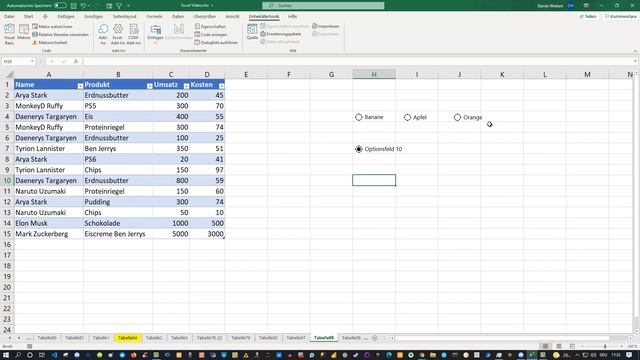This screenshot has height=360, width=640.
Task: Switch to the Tabelle1 sheet tab
Action: click(x=100, y=338)
